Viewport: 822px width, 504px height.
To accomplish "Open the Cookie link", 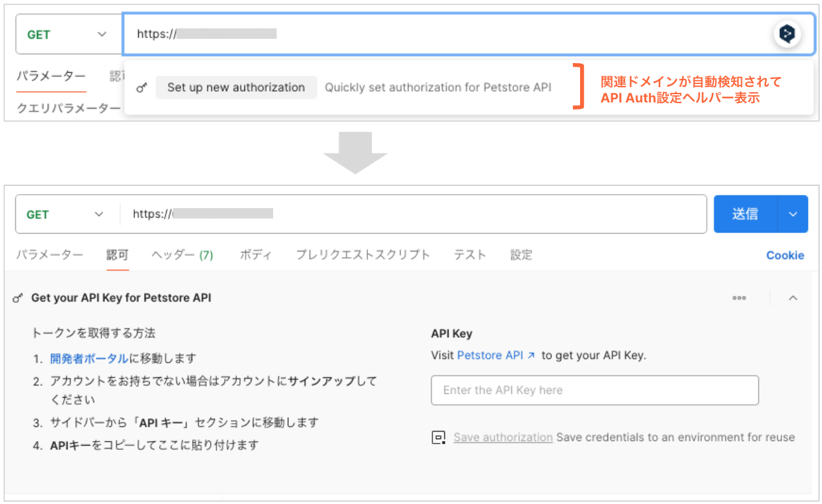I will coord(784,255).
